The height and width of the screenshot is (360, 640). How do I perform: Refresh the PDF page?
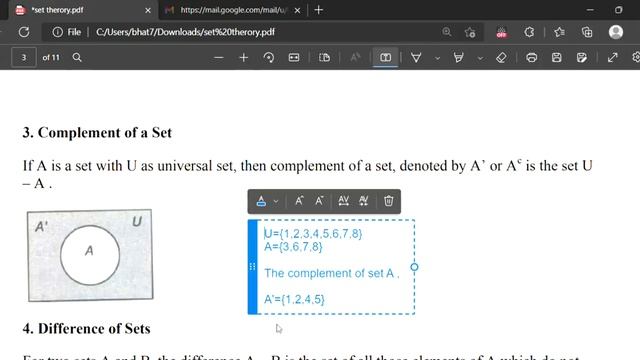(24, 32)
